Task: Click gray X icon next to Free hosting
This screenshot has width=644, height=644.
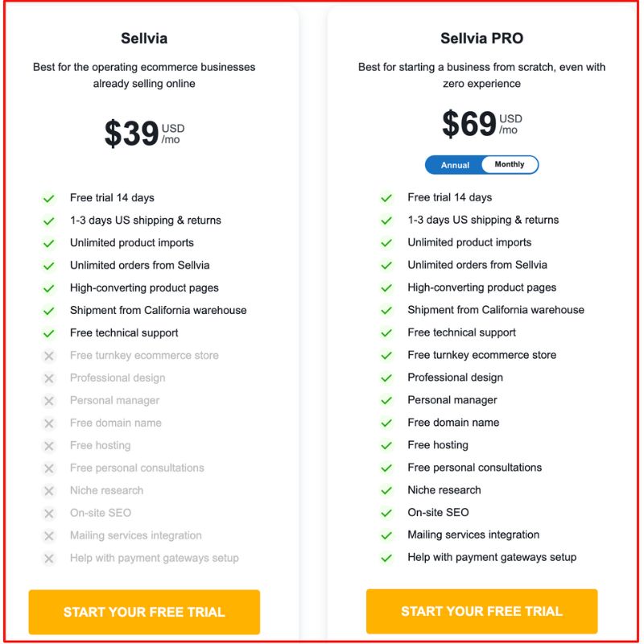Action: (49, 446)
